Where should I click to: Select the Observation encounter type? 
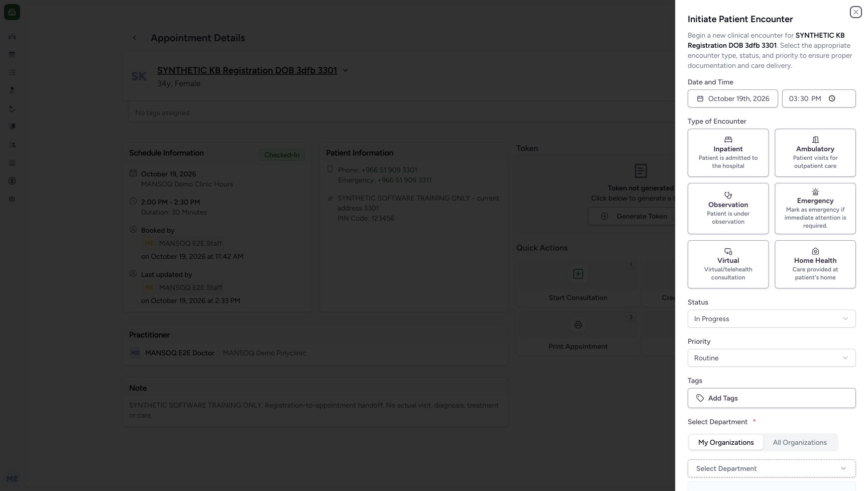click(728, 209)
